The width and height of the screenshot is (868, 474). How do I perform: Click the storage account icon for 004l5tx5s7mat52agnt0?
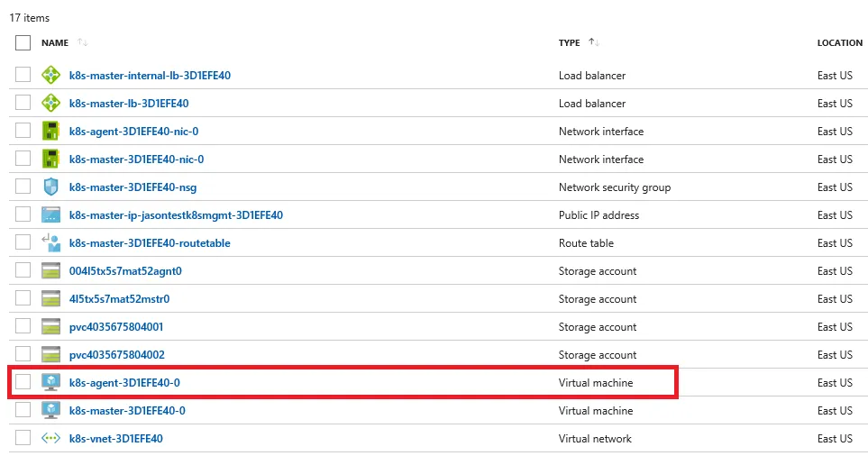[50, 271]
